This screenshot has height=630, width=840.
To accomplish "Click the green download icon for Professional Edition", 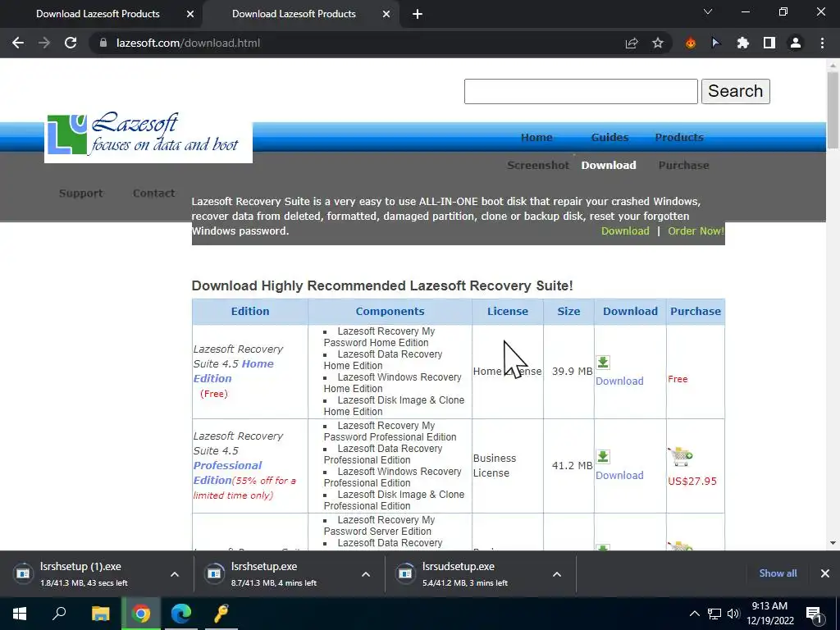I will 603,456.
